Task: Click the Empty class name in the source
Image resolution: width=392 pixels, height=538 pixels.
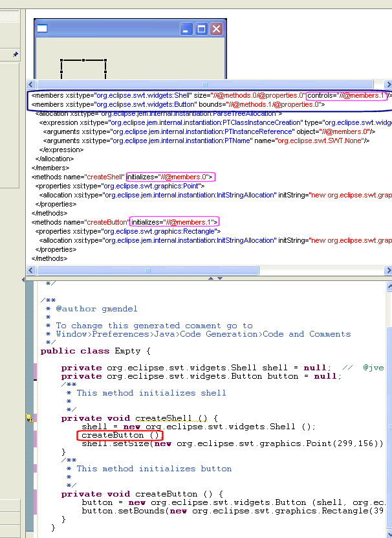Action: click(123, 351)
